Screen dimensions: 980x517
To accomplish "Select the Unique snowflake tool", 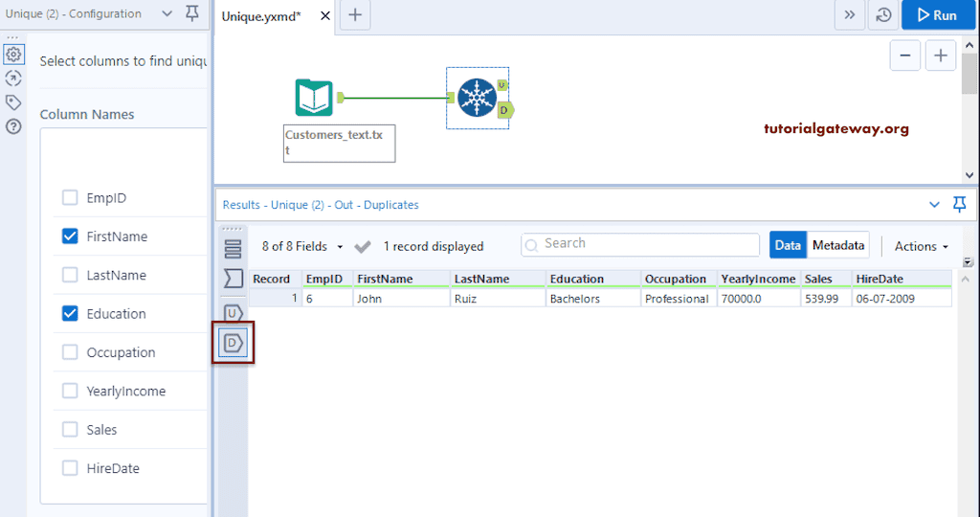I will point(477,99).
